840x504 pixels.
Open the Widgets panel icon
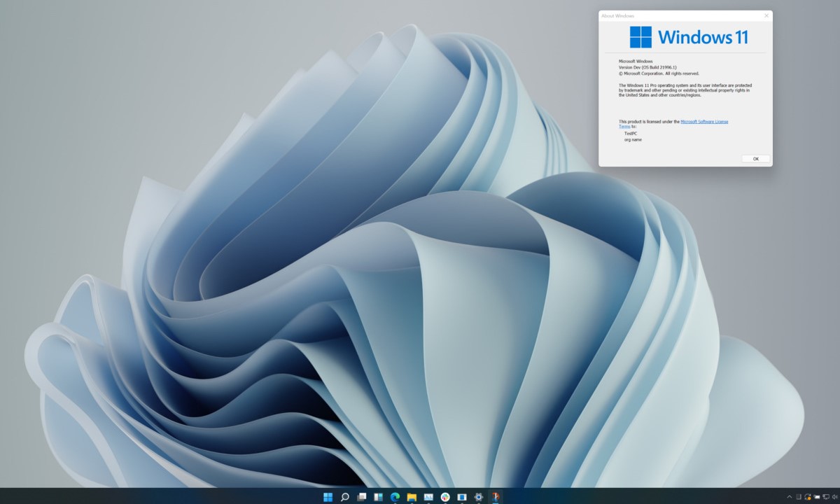(378, 497)
